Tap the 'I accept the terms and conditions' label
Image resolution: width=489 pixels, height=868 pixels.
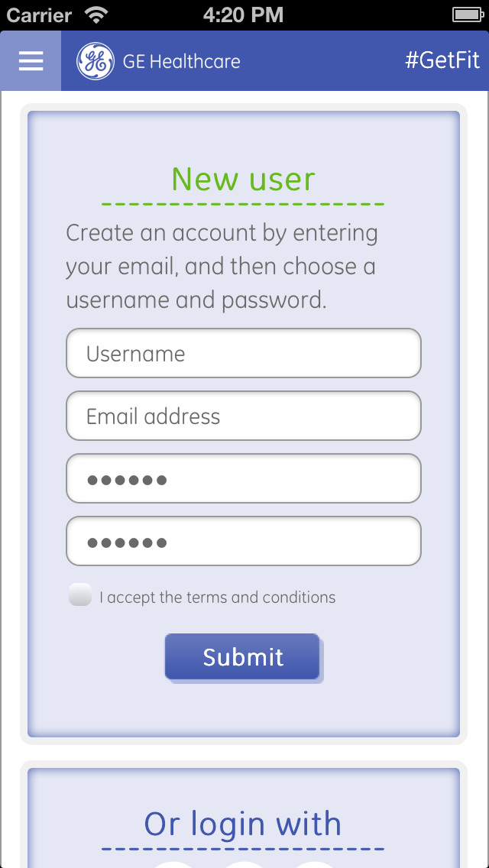click(x=218, y=598)
